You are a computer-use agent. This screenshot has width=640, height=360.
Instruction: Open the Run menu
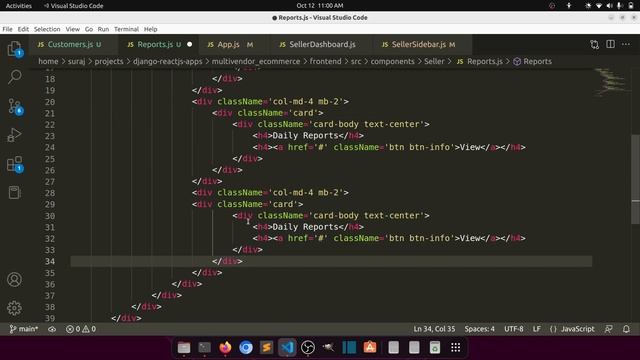(103, 29)
